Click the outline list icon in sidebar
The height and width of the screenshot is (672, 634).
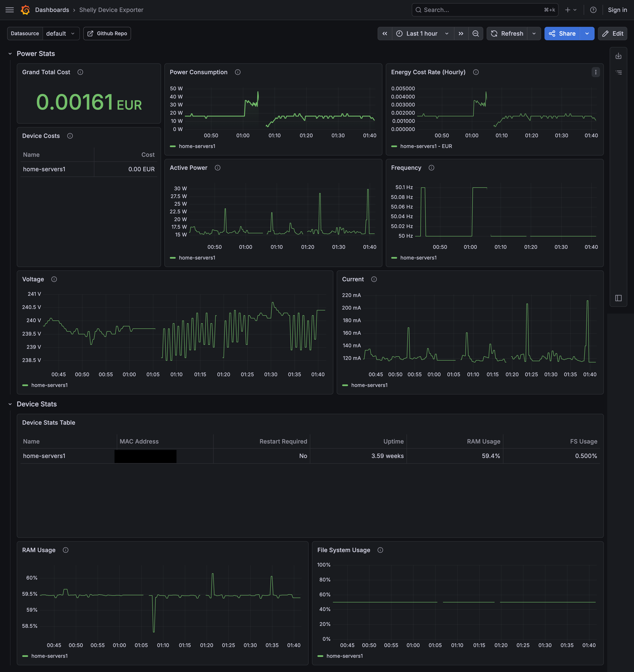(x=618, y=72)
